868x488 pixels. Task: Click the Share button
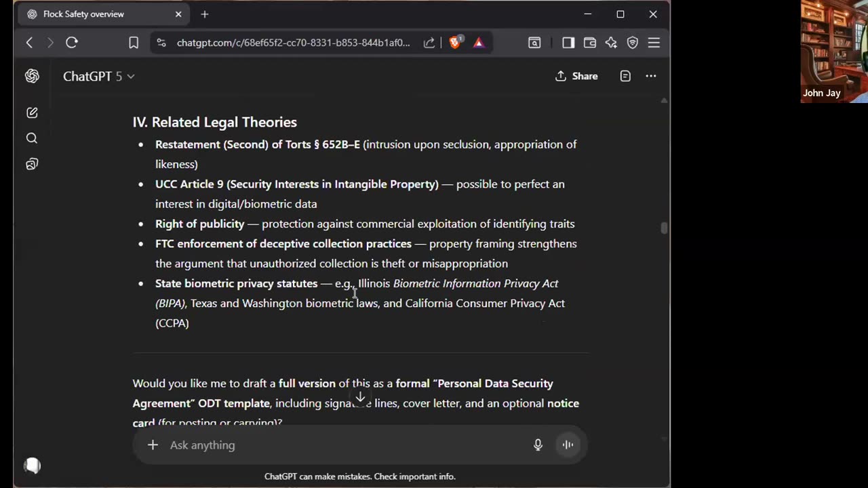(576, 76)
